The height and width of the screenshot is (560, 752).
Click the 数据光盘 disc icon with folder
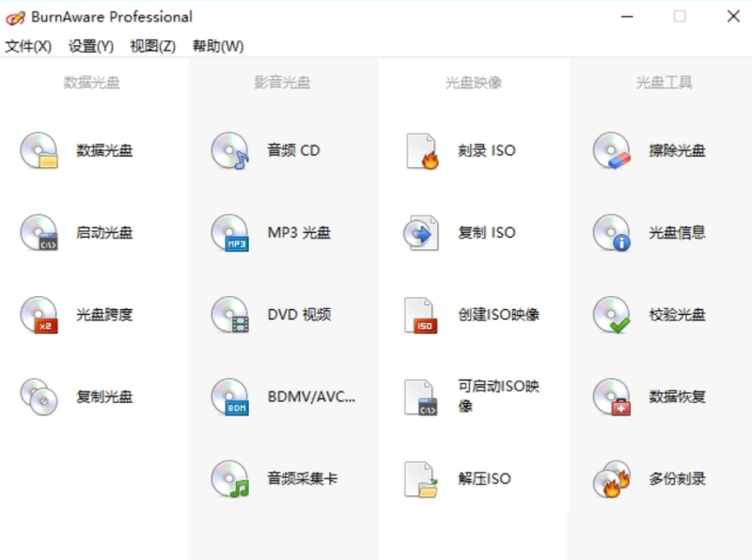[39, 150]
